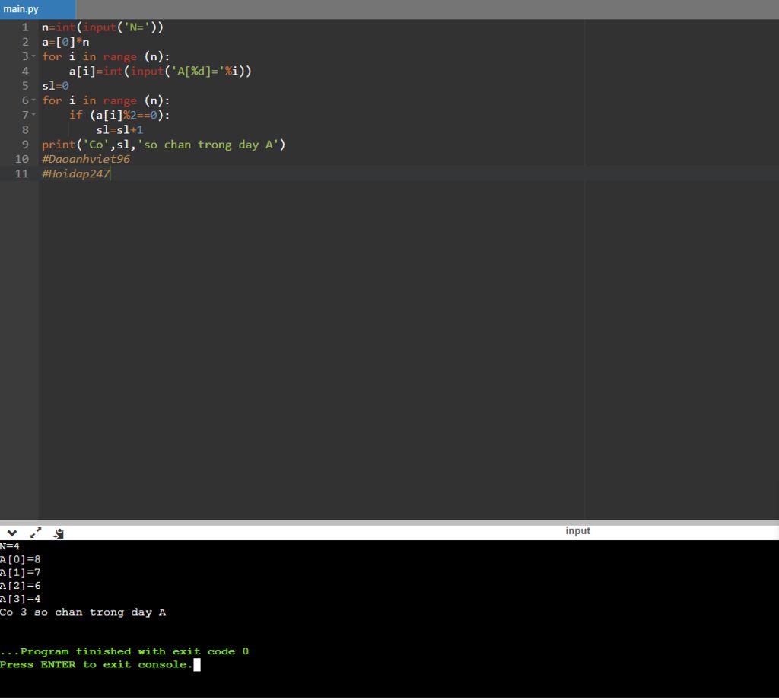Click the 'Press ENTER to exit console' text

coord(96,665)
